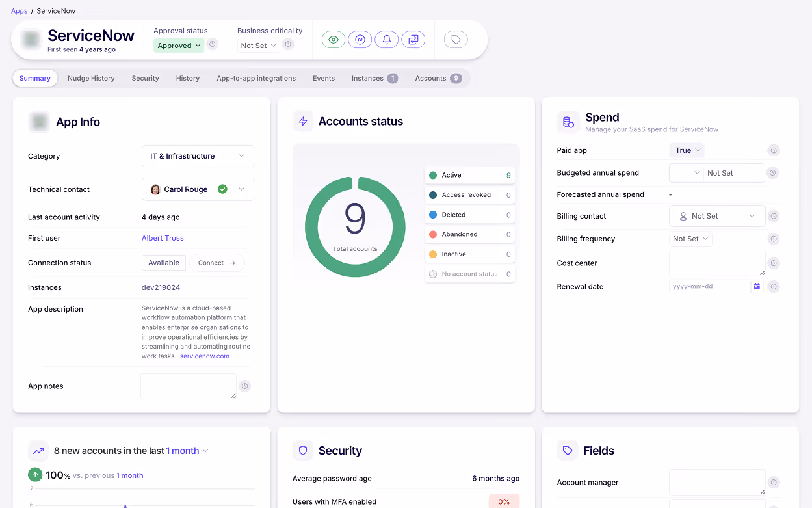Viewport: 812px width, 508px height.
Task: Click history clock for Paid app
Action: coord(774,150)
